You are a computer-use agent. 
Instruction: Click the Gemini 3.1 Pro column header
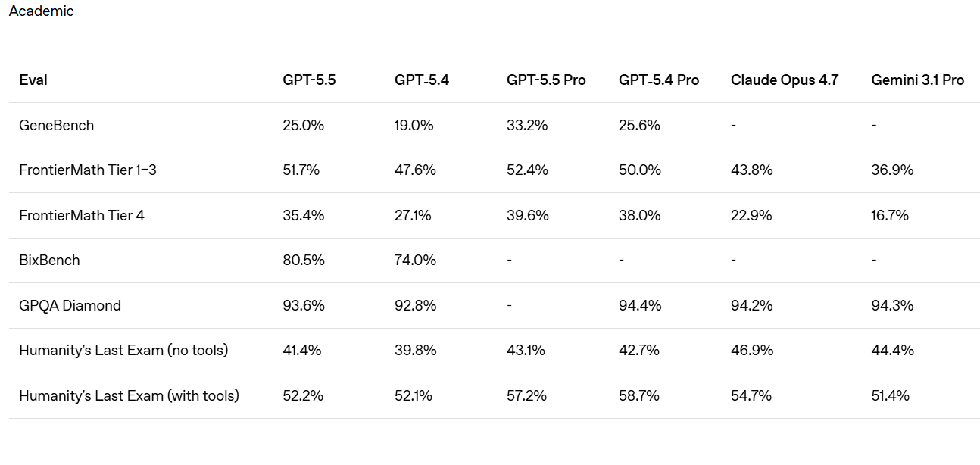918,80
